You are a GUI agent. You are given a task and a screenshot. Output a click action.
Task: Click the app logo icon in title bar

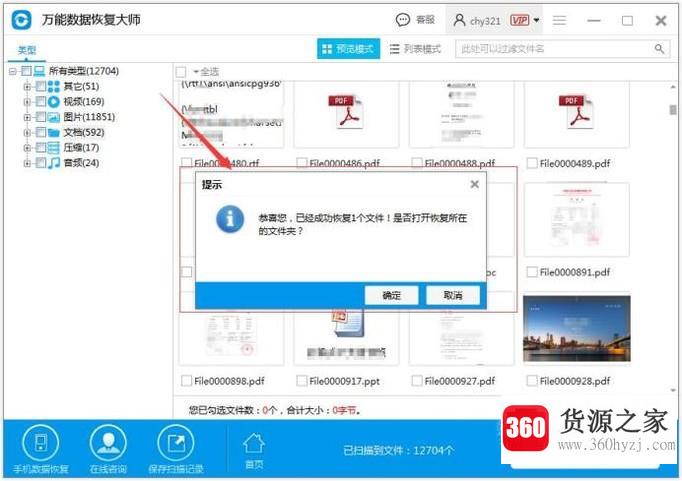tap(22, 20)
